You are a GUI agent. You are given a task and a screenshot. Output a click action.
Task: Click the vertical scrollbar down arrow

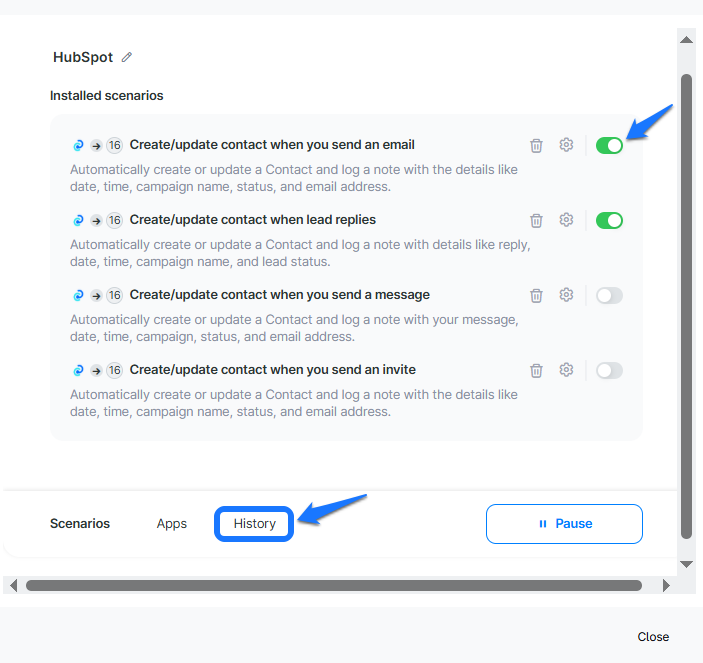(x=686, y=565)
